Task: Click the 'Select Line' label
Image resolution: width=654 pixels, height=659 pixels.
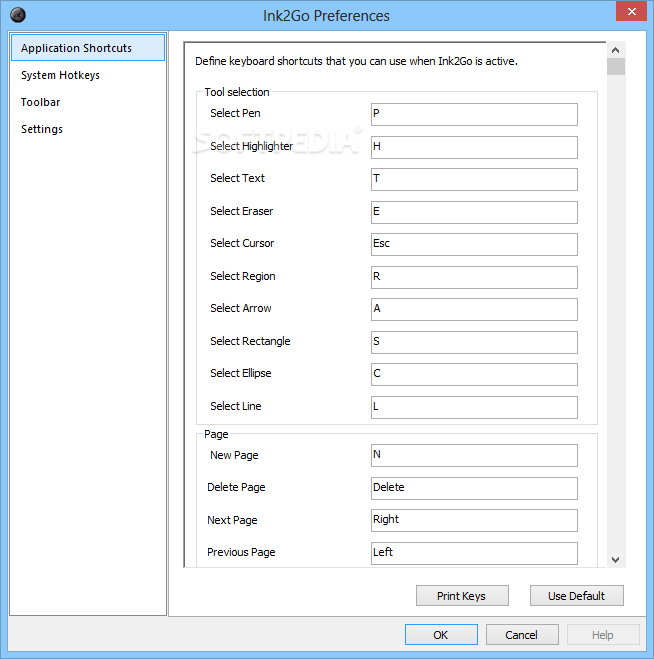Action: pos(236,406)
